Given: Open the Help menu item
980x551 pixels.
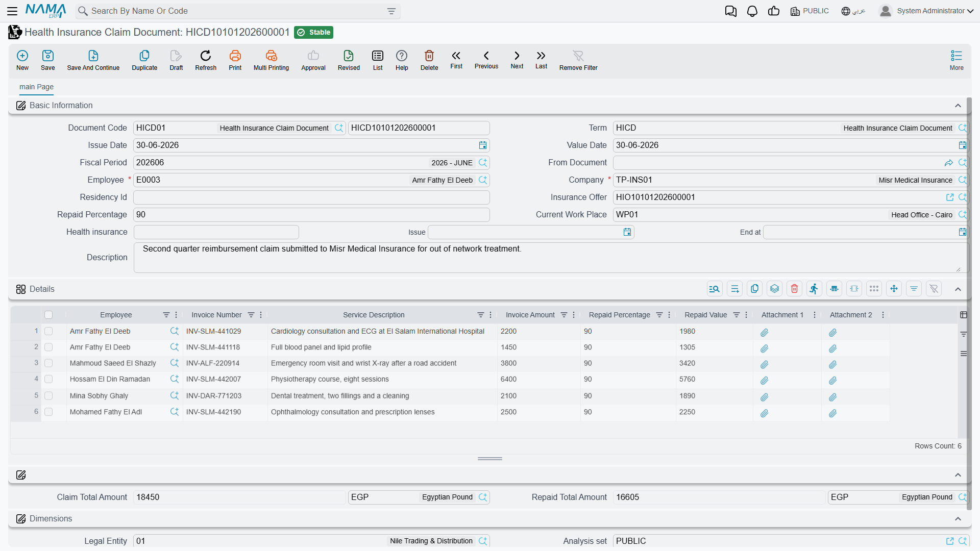Looking at the screenshot, I should [x=402, y=60].
